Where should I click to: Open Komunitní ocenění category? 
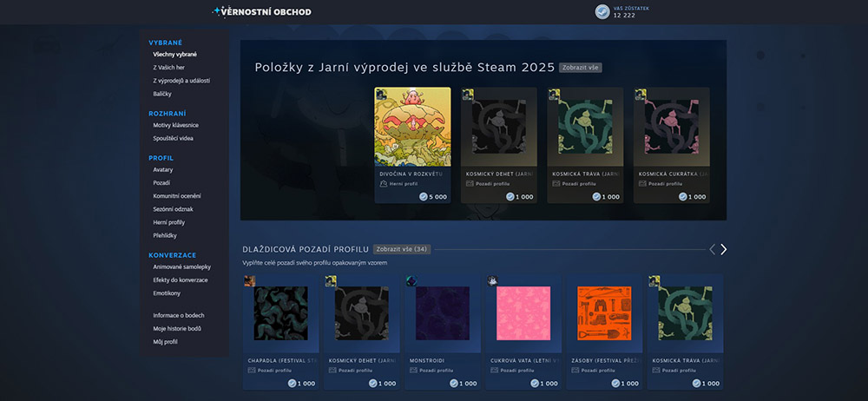tap(177, 196)
